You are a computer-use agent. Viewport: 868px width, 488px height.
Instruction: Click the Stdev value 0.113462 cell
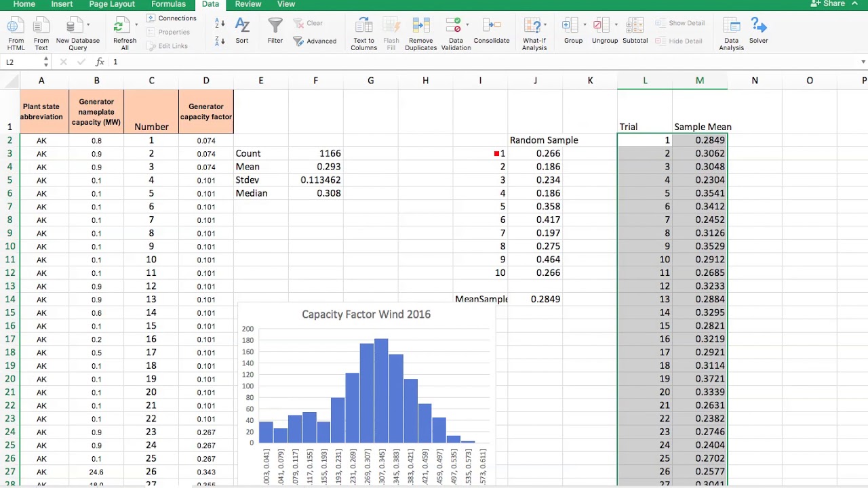315,180
